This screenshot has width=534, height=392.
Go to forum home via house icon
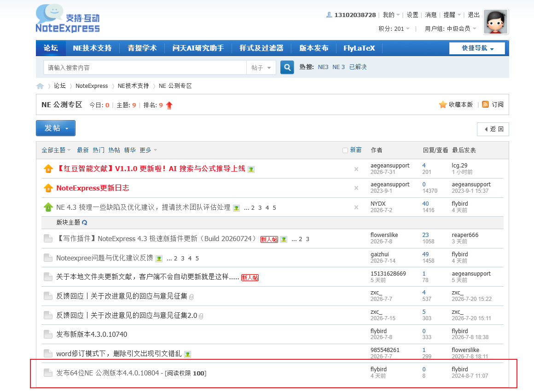click(x=40, y=86)
